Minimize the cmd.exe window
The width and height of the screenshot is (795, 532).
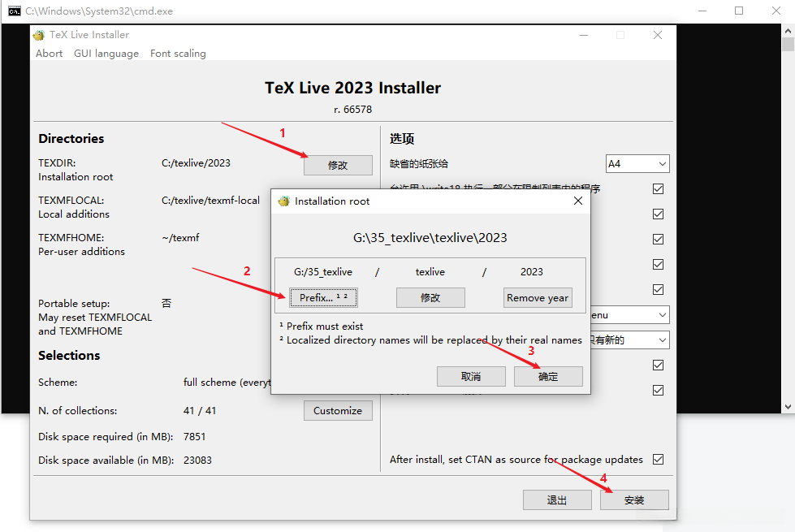[x=702, y=11]
